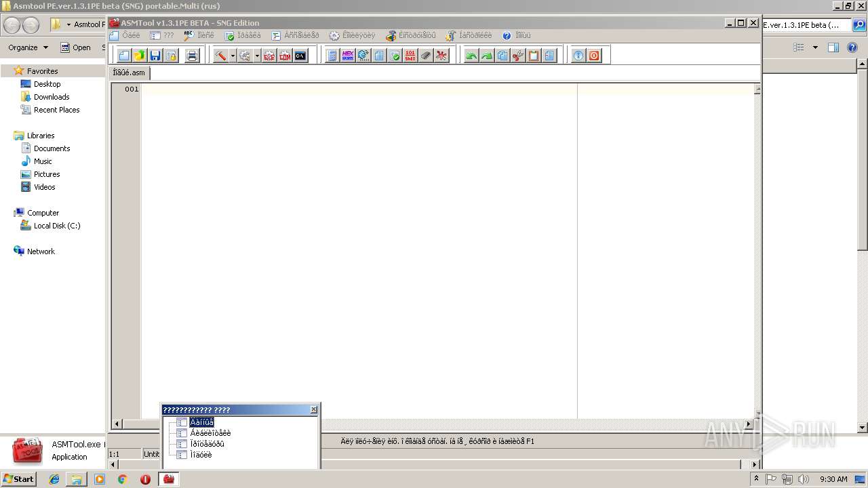Click the editor's horizontal scrollbar left arrow
Viewport: 868px width, 488px height.
tap(117, 424)
